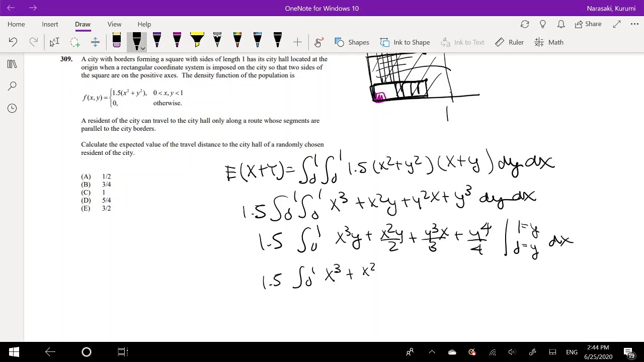Toggle Draw with Touch mode
The height and width of the screenshot is (362, 644).
coord(318,42)
